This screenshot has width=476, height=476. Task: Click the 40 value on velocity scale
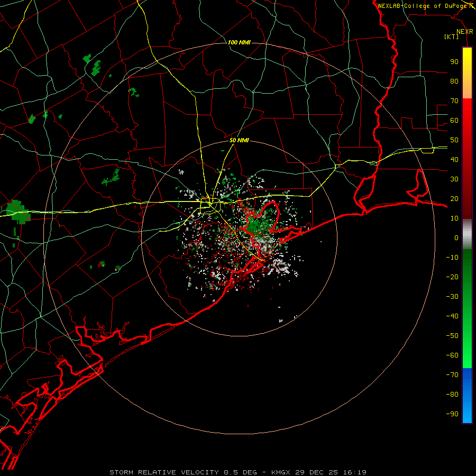454,159
